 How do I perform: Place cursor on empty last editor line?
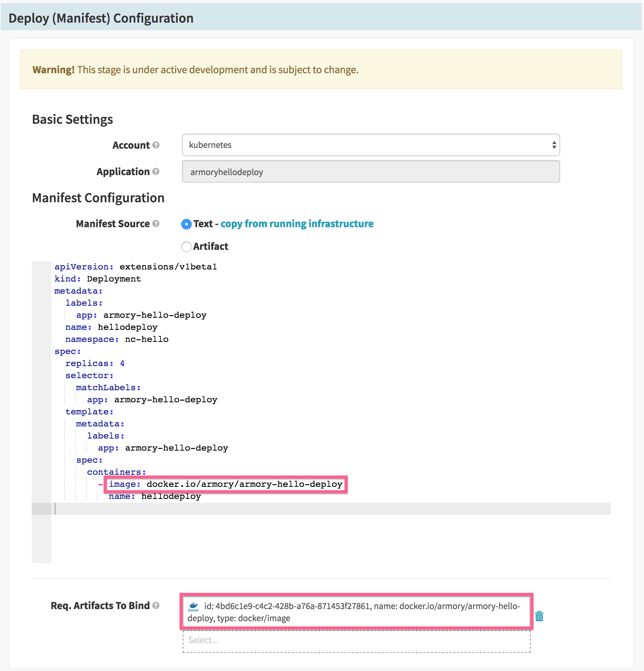[x=332, y=509]
